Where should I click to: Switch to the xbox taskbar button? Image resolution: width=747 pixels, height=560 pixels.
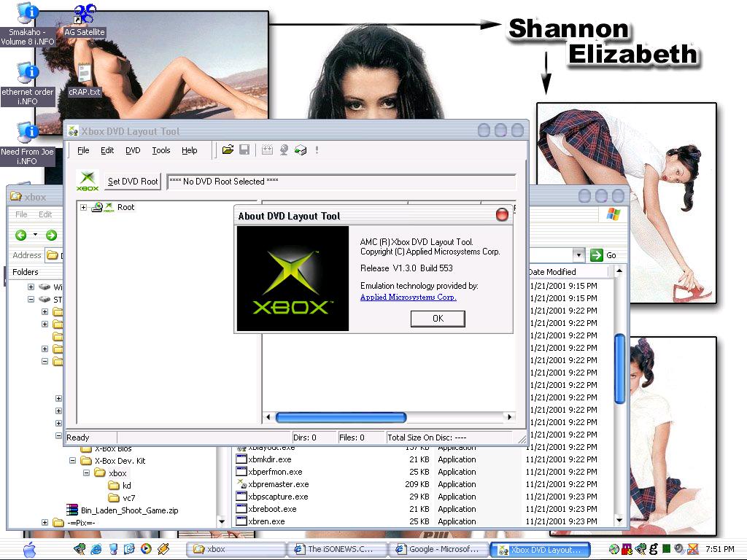[x=237, y=549]
